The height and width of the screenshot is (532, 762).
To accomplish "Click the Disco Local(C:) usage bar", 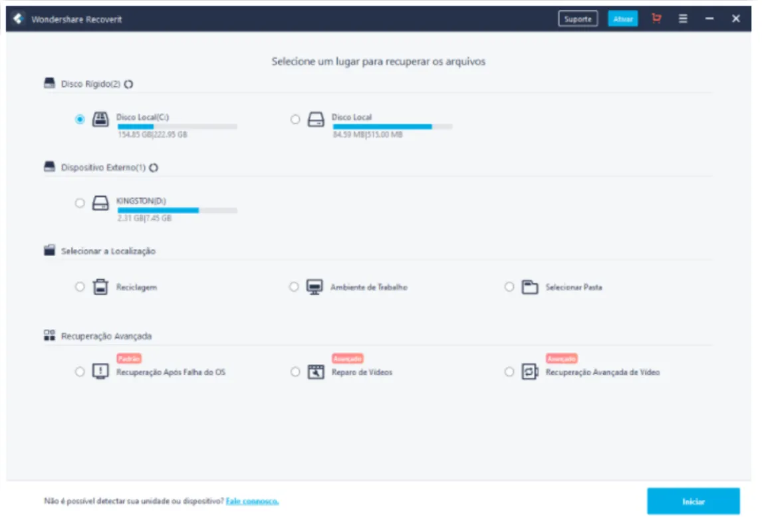I will (x=178, y=127).
